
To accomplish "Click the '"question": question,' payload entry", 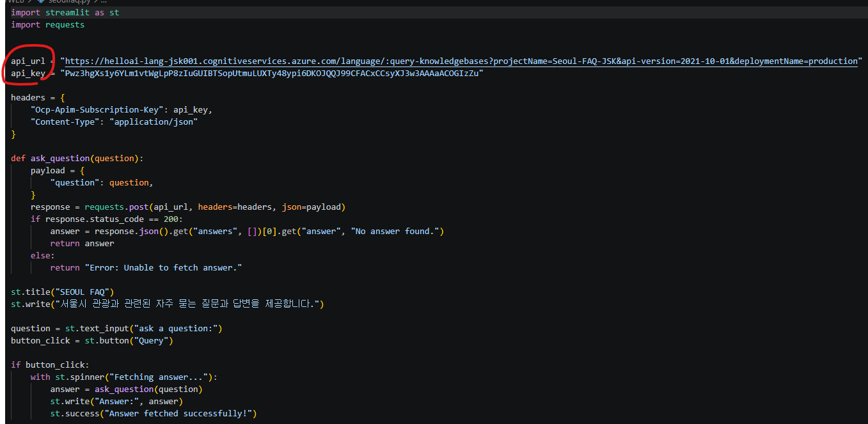I will [x=102, y=183].
